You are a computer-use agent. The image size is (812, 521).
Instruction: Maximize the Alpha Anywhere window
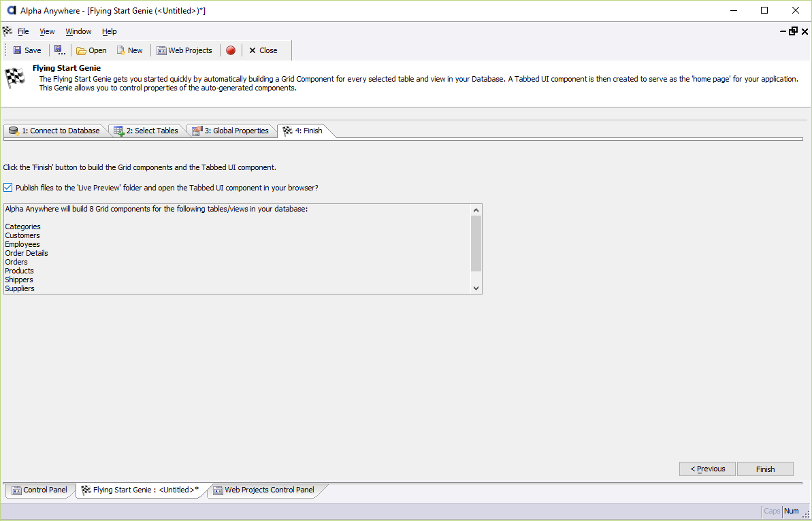tap(764, 10)
